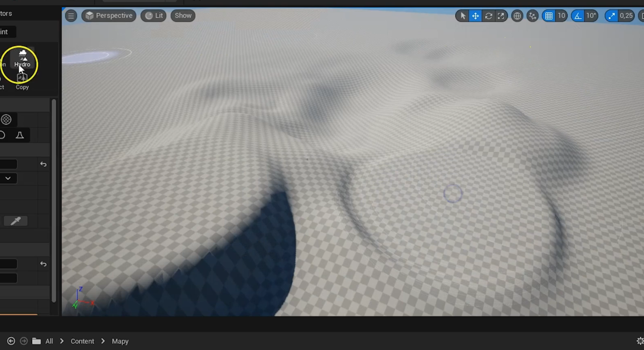The image size is (644, 350).
Task: Open the Show flags menu
Action: tap(182, 15)
